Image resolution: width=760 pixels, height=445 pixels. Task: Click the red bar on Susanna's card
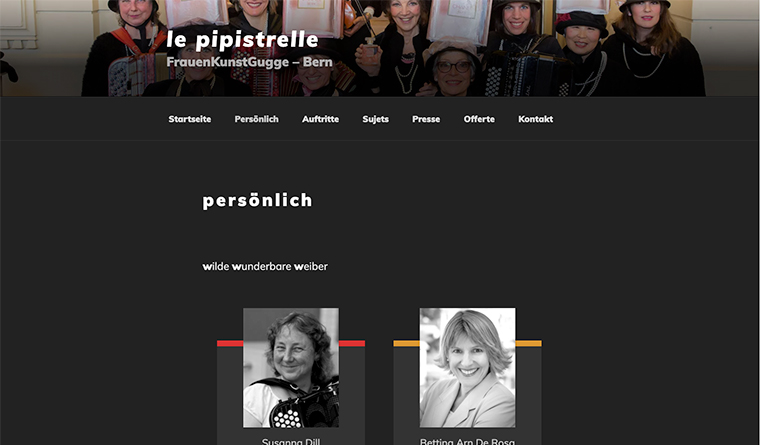[352, 344]
